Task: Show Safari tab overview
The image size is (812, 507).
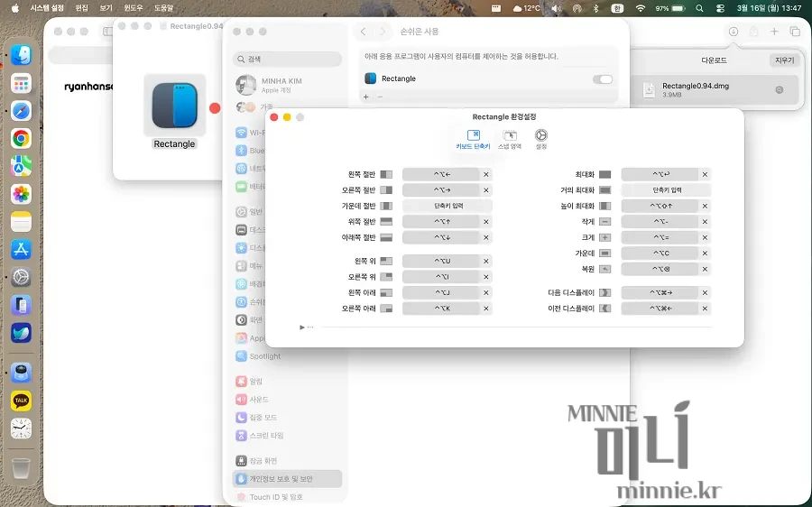Action: [x=795, y=32]
